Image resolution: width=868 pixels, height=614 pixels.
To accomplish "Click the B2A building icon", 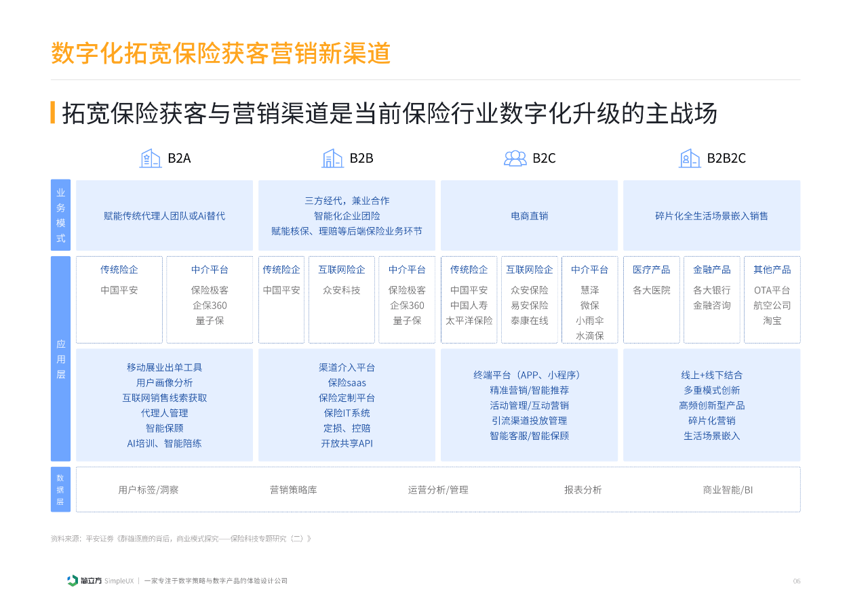I will tap(151, 159).
